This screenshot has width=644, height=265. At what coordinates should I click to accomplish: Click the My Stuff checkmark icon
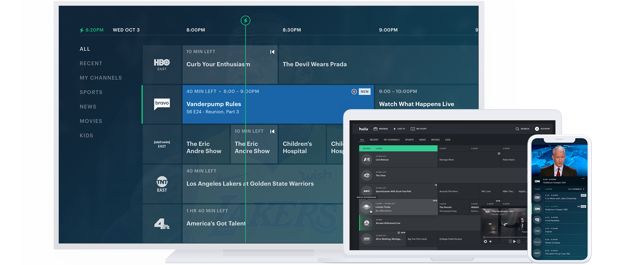(x=413, y=129)
